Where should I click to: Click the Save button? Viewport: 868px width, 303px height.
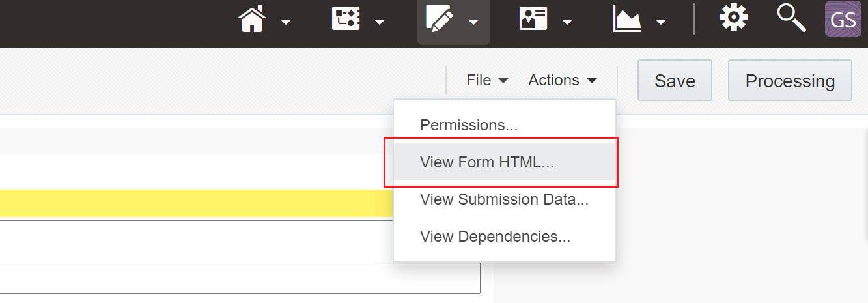(x=675, y=80)
